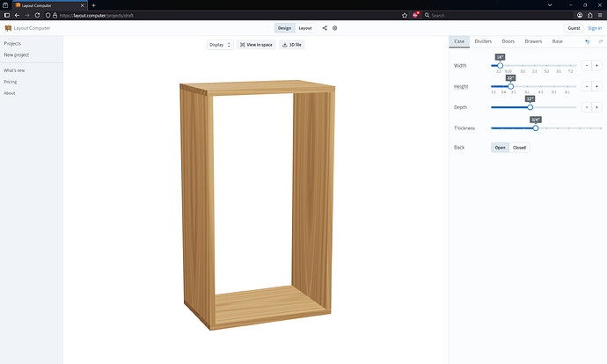
Task: Reload the page in the browser
Action: pyautogui.click(x=37, y=16)
